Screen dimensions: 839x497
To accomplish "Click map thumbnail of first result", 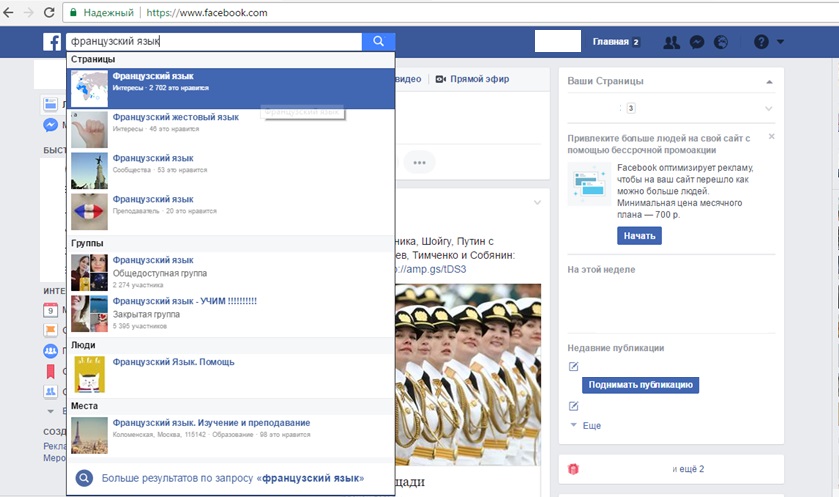I will click(x=89, y=88).
